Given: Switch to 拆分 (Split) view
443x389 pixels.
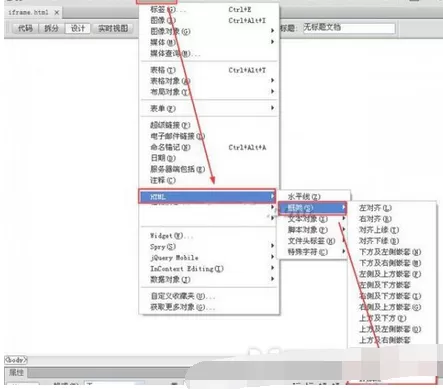Looking at the screenshot, I should click(51, 28).
